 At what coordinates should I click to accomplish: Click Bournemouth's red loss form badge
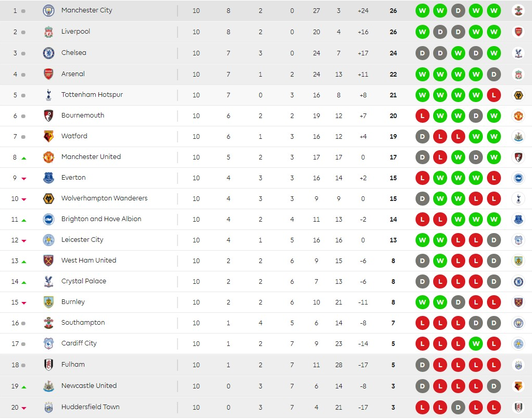point(423,115)
